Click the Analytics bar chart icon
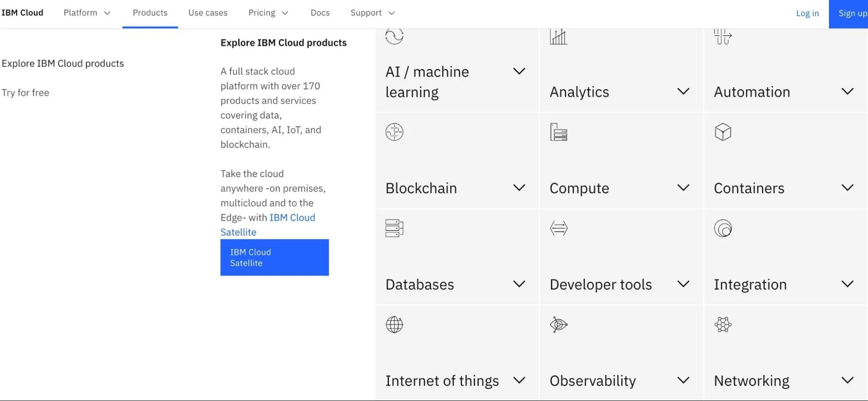 tap(558, 36)
